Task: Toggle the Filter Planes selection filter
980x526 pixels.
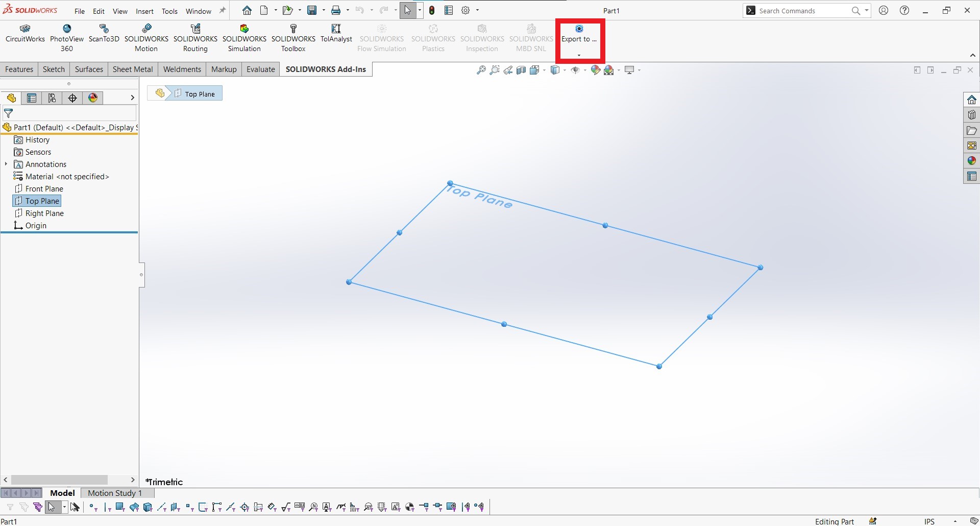Action: pos(176,507)
